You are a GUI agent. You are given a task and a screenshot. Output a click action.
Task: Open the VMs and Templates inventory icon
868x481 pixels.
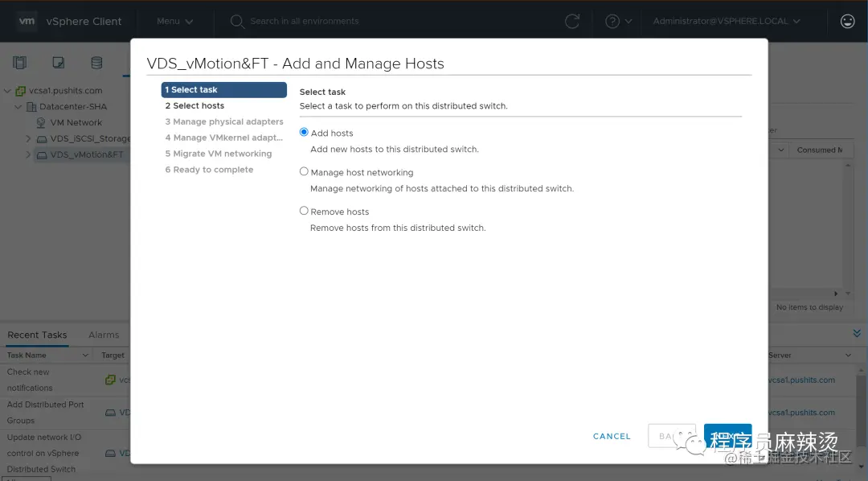coord(58,63)
